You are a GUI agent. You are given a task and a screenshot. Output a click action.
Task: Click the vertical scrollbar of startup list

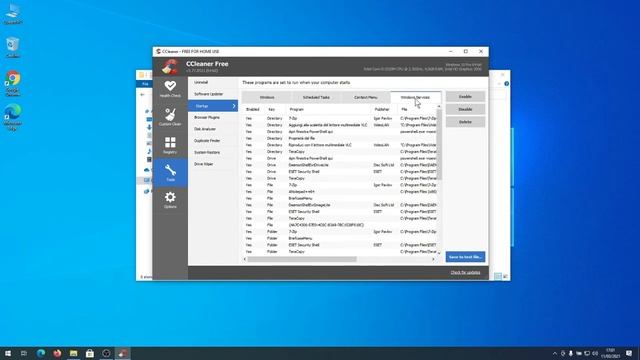tap(439, 145)
